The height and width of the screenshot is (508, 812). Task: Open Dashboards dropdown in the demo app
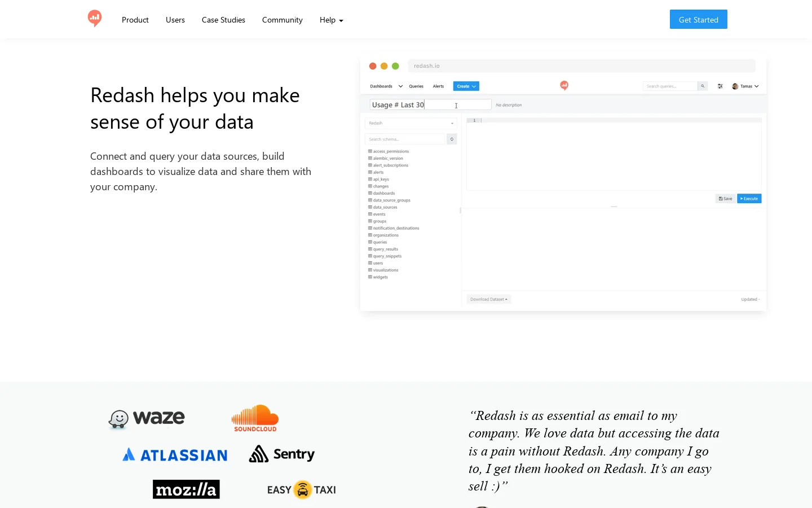[386, 86]
